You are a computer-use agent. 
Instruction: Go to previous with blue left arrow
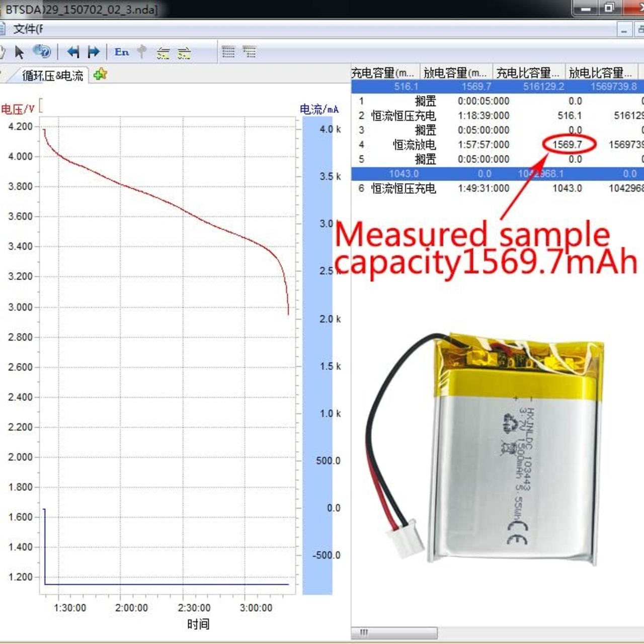click(73, 52)
